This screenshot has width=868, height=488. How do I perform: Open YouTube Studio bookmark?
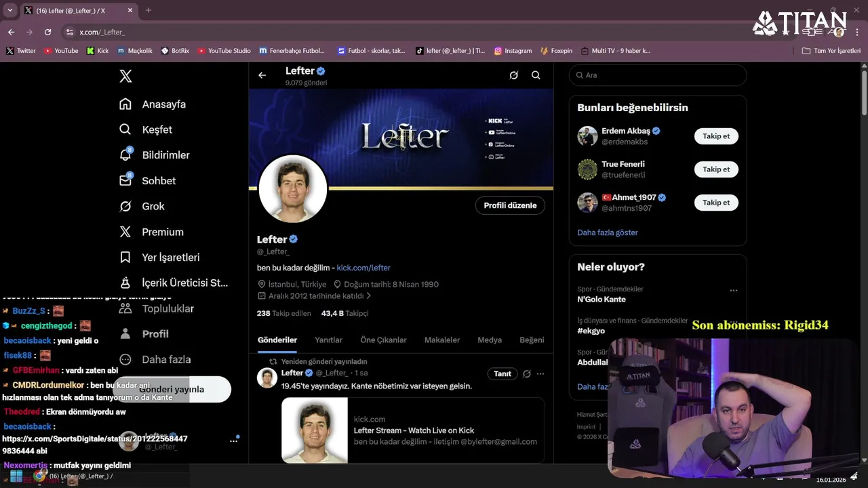click(x=224, y=51)
